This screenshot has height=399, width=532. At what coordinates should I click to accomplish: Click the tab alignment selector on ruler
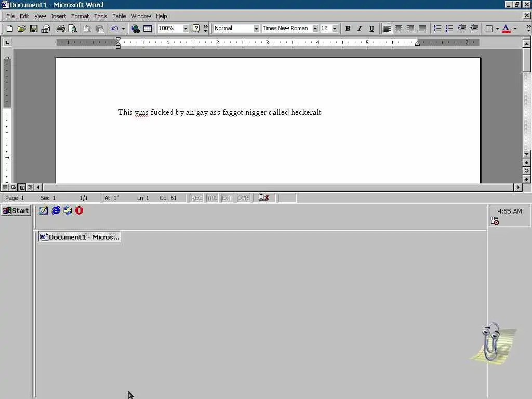7,43
